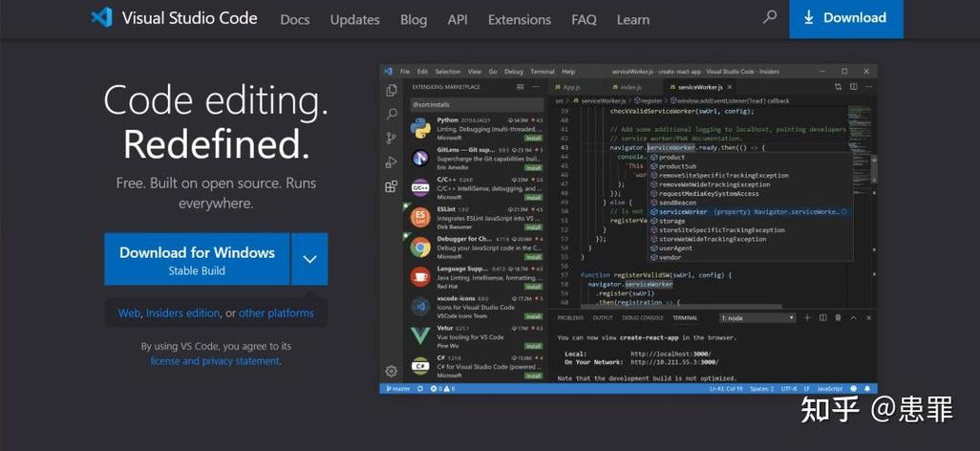Select serviceWorker suggestion in autocomplete list

click(749, 212)
